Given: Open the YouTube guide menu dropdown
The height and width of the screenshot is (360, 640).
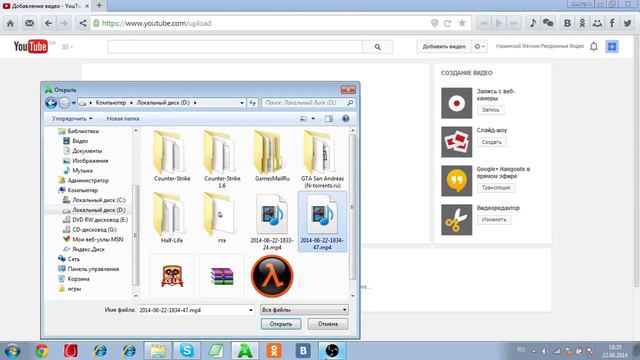Looking at the screenshot, I should click(67, 47).
